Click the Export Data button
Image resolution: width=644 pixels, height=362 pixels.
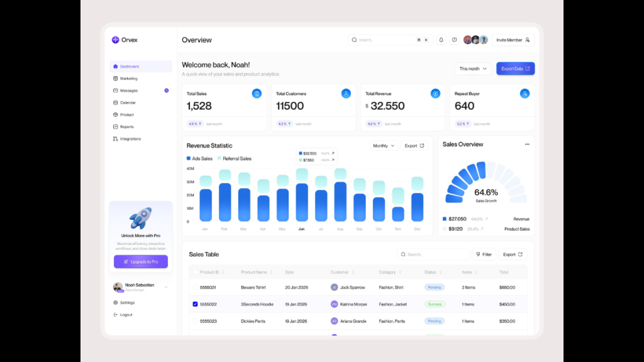coord(516,69)
